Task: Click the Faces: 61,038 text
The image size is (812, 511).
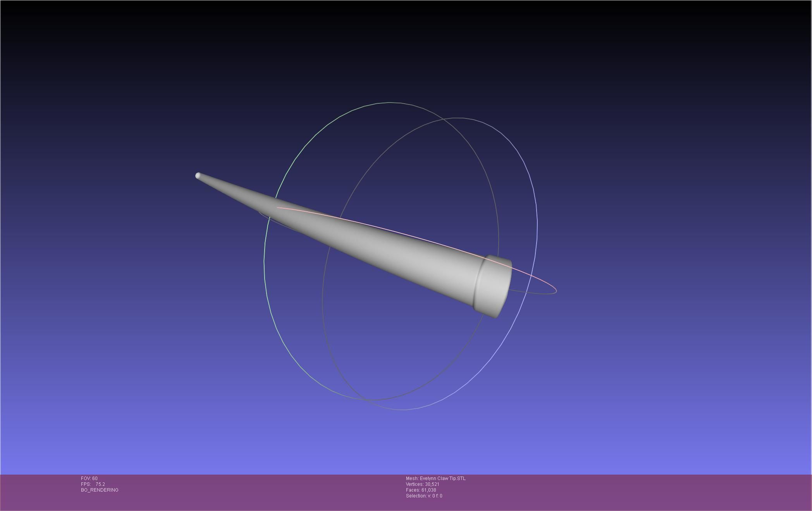Action: [421, 490]
